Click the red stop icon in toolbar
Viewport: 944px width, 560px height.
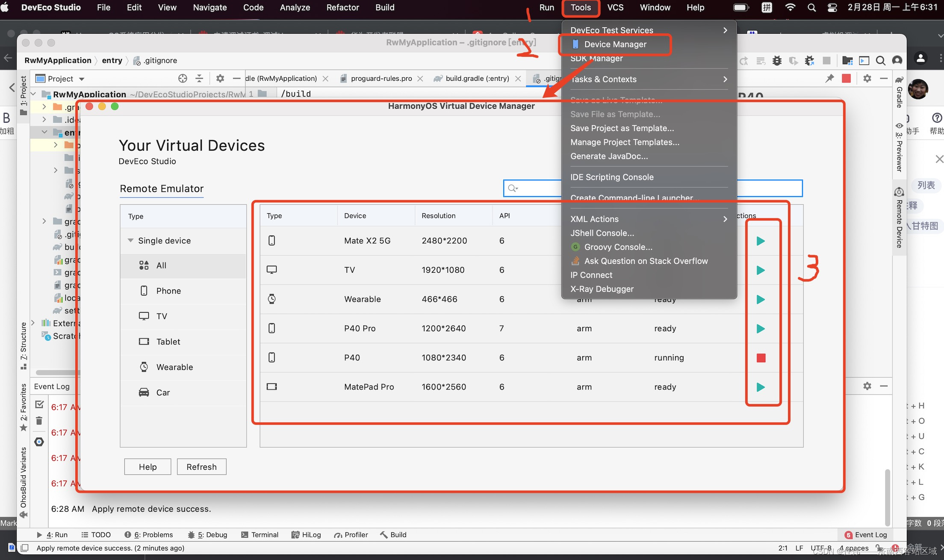point(846,78)
